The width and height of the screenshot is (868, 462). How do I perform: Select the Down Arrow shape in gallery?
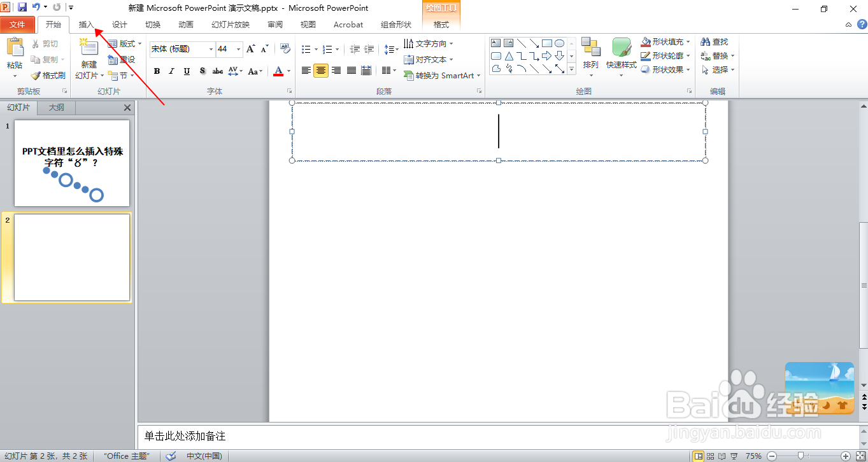pos(559,56)
